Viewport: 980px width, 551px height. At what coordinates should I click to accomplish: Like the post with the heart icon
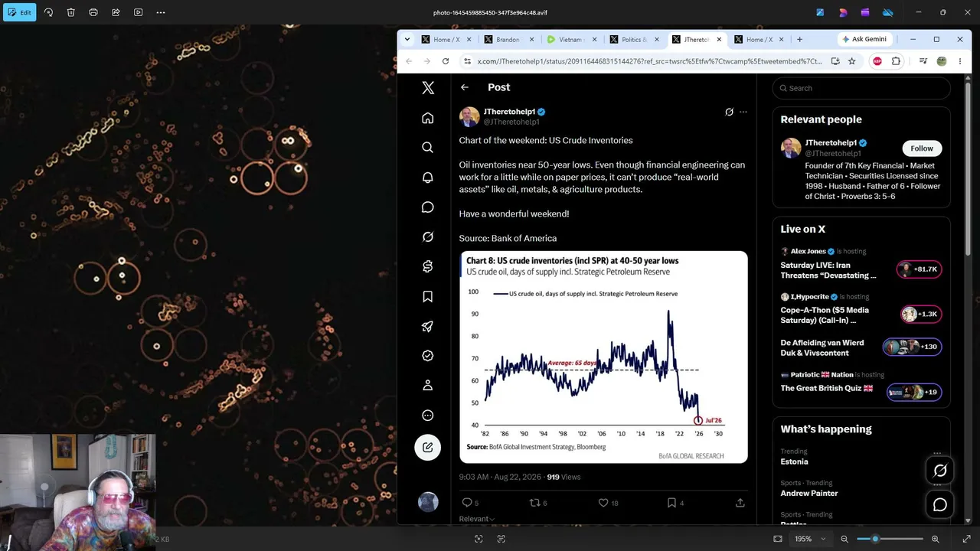(603, 503)
